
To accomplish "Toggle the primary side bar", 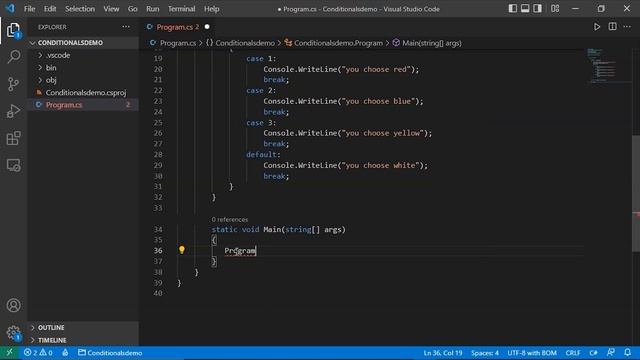I will (513, 9).
